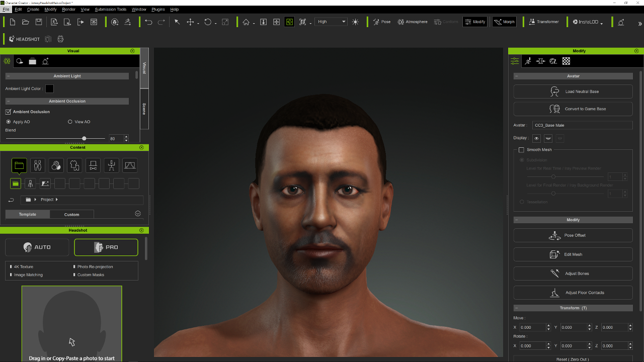Viewport: 644px width, 362px height.
Task: Click the Edit Mesh button
Action: click(573, 254)
